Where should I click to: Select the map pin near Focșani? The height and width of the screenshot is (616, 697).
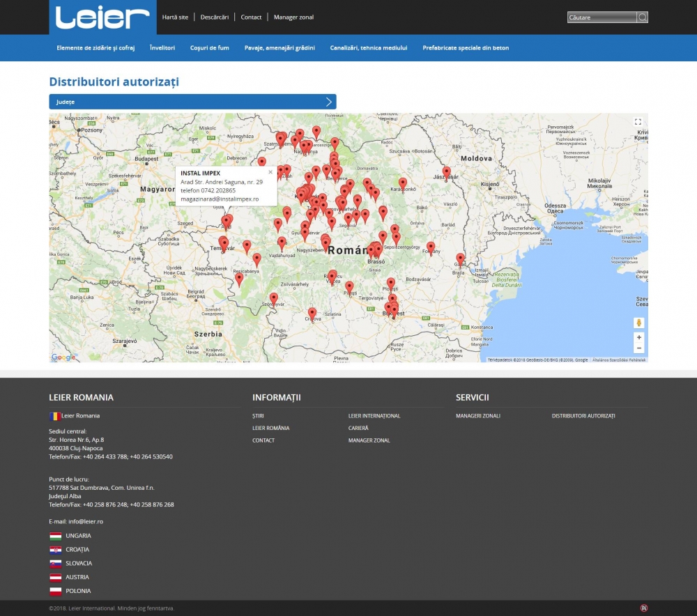pyautogui.click(x=431, y=247)
